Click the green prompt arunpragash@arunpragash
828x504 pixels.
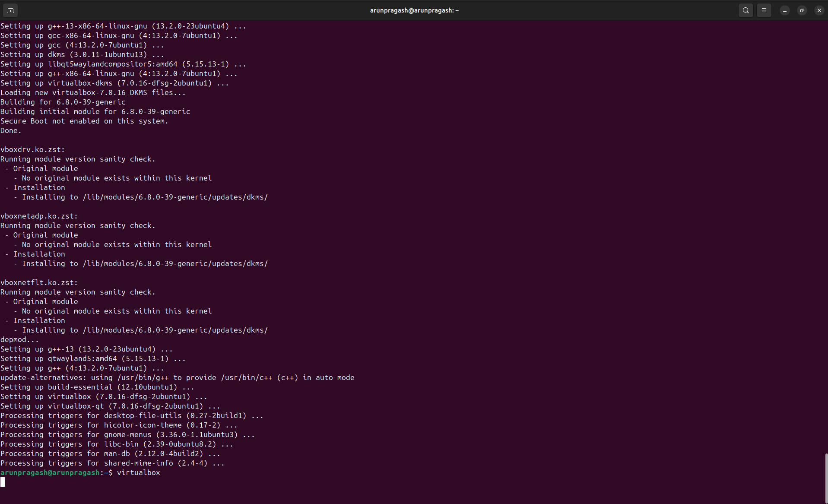pos(50,472)
